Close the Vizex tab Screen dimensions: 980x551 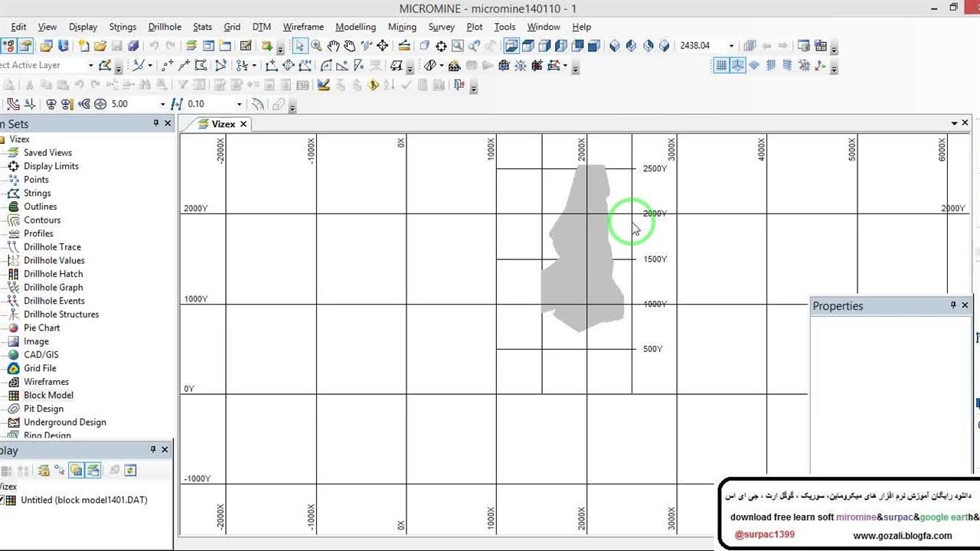pos(243,124)
